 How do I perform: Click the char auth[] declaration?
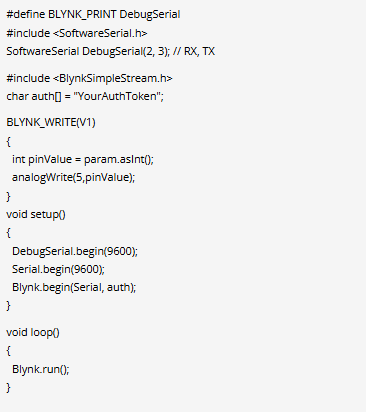pos(85,96)
